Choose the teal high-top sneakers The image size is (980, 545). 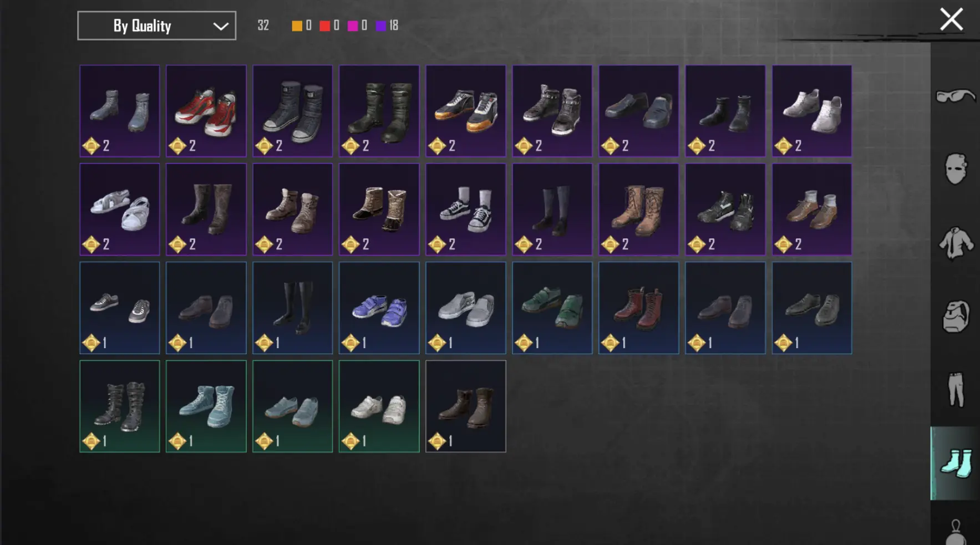206,406
